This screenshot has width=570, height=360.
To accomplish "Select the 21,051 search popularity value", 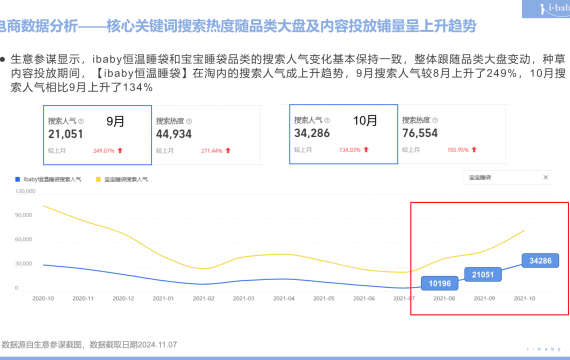I will click(x=66, y=134).
